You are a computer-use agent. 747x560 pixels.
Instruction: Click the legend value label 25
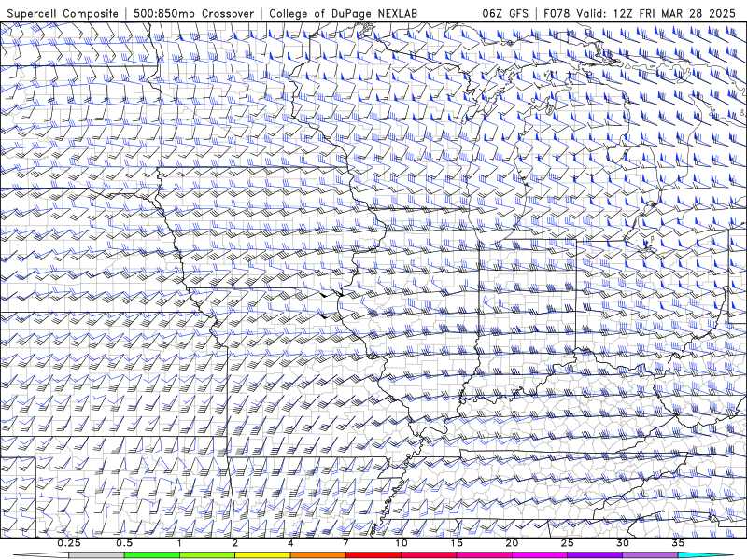coord(568,543)
